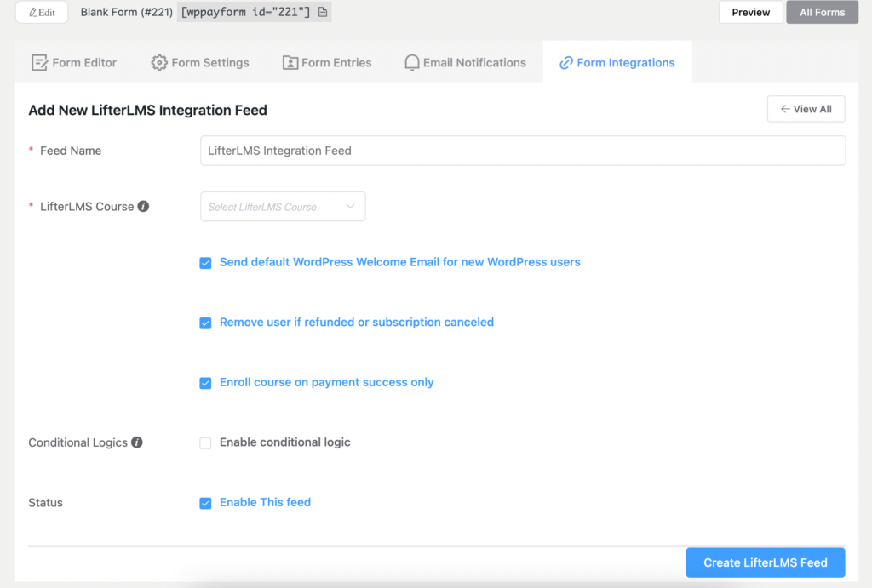This screenshot has width=872, height=588.
Task: Enable conditional logic checkbox
Action: coord(206,443)
